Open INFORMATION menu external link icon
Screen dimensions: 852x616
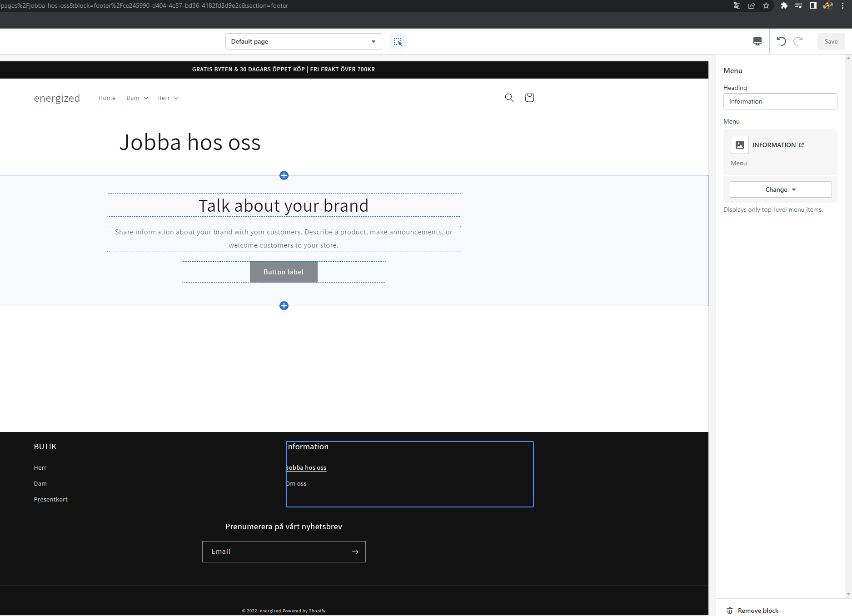[802, 145]
